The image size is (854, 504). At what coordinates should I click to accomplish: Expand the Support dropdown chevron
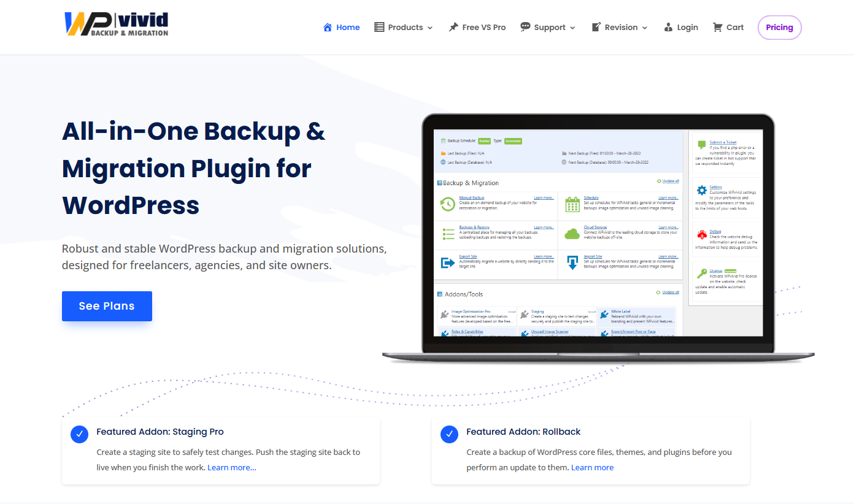(x=572, y=28)
